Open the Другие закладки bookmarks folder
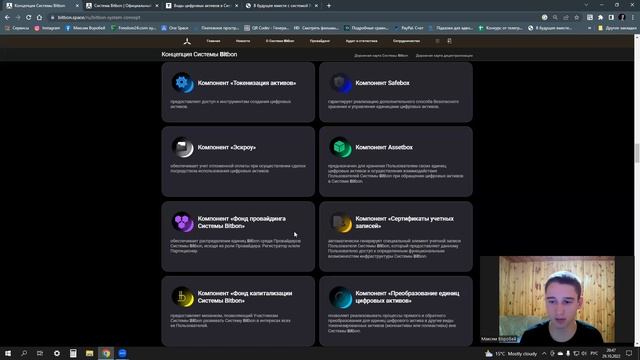This screenshot has height=360, width=640. click(x=617, y=28)
